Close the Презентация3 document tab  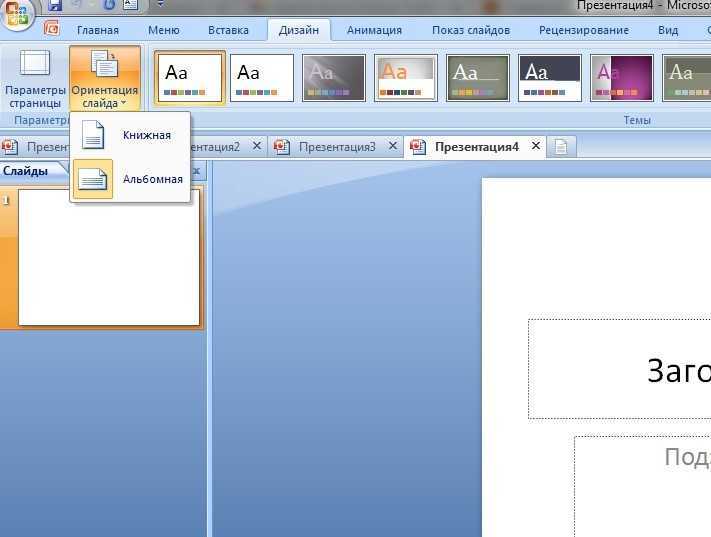pos(393,146)
